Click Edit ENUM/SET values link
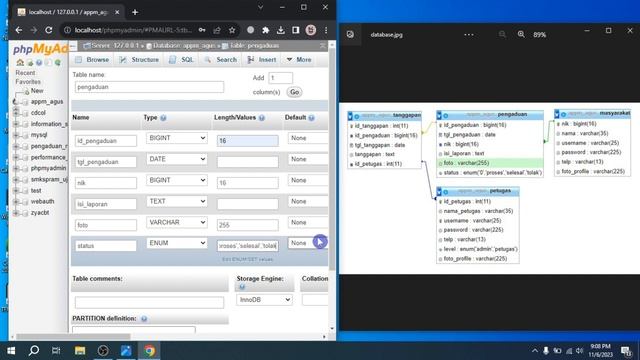 [247, 260]
